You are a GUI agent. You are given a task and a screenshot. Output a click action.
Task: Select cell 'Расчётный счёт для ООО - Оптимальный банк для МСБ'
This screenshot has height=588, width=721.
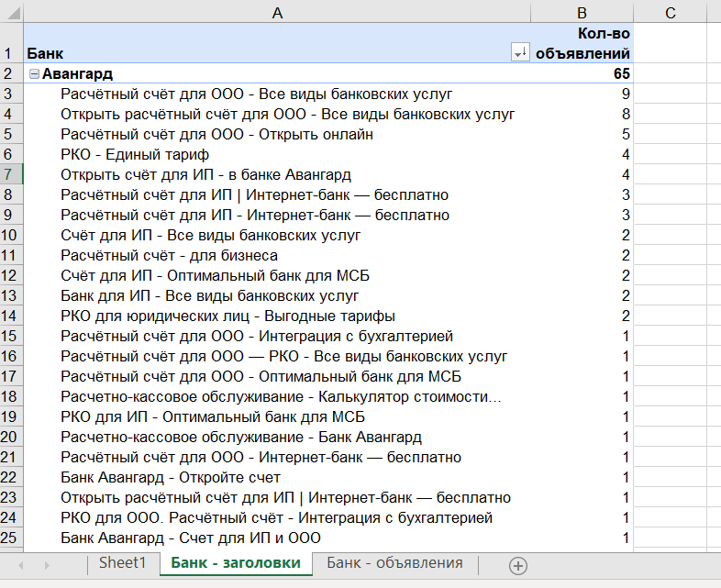pos(277,376)
